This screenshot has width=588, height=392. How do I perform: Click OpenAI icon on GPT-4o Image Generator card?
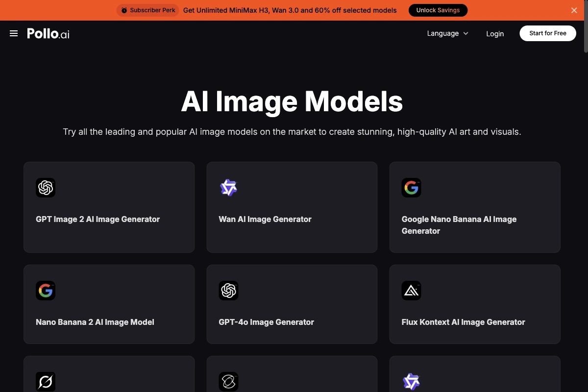point(228,291)
